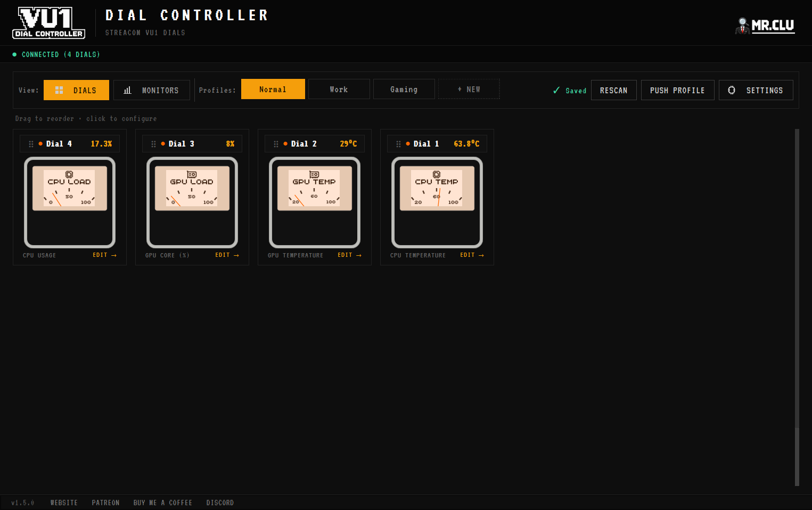This screenshot has width=812, height=510.
Task: Click the Dial 2 title
Action: (304, 144)
